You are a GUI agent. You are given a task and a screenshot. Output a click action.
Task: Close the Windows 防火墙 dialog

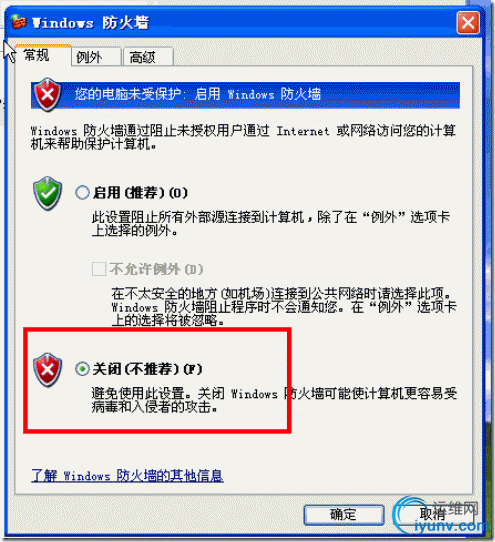tap(468, 23)
